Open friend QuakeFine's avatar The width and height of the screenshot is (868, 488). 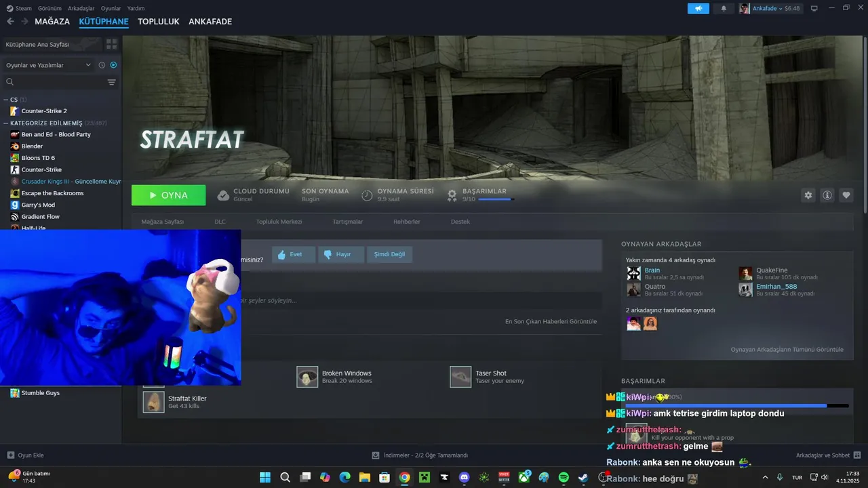(x=745, y=273)
